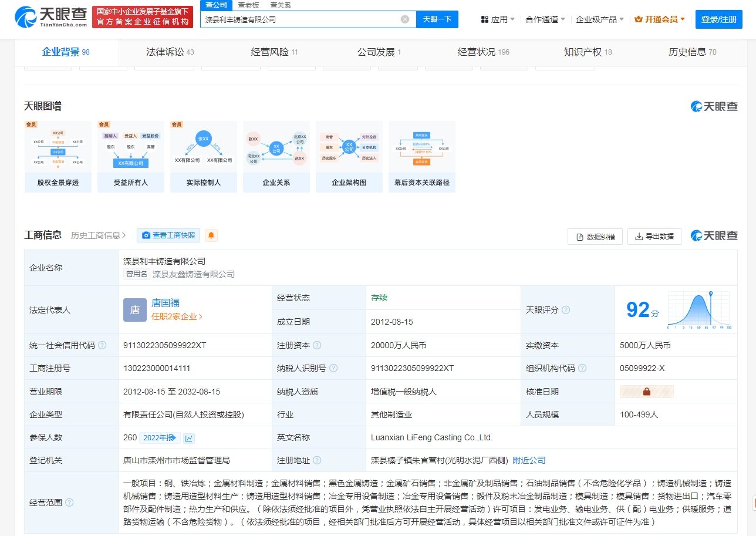Click the registration number 130223000014111
Image resolution: width=756 pixels, height=536 pixels.
click(x=157, y=368)
